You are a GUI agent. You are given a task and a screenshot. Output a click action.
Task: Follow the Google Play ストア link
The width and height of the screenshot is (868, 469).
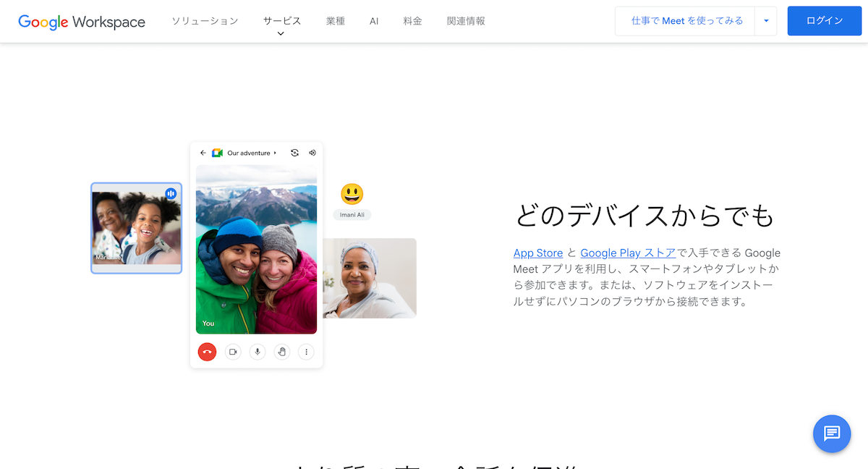click(628, 253)
